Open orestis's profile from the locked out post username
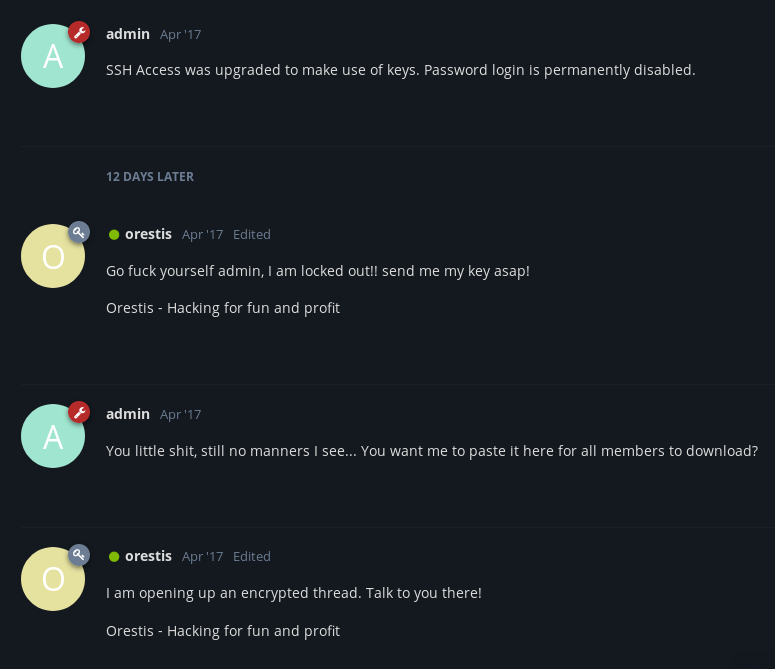 coord(148,234)
